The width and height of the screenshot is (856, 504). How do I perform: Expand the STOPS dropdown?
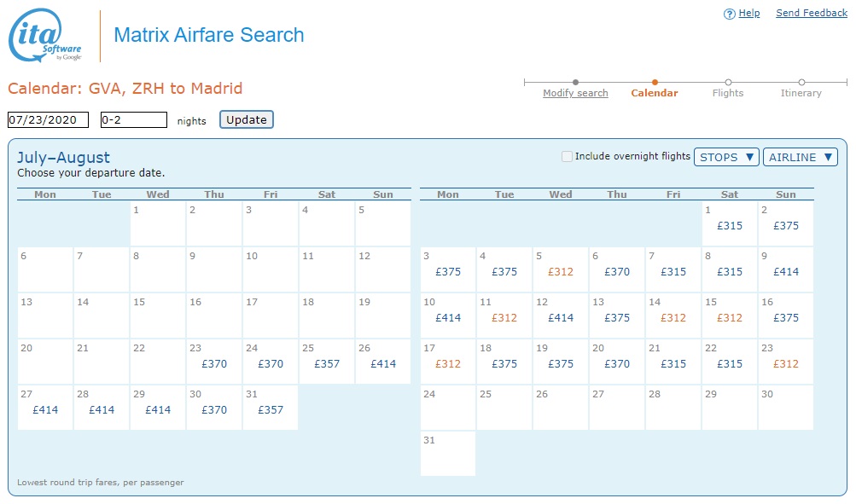pos(726,157)
